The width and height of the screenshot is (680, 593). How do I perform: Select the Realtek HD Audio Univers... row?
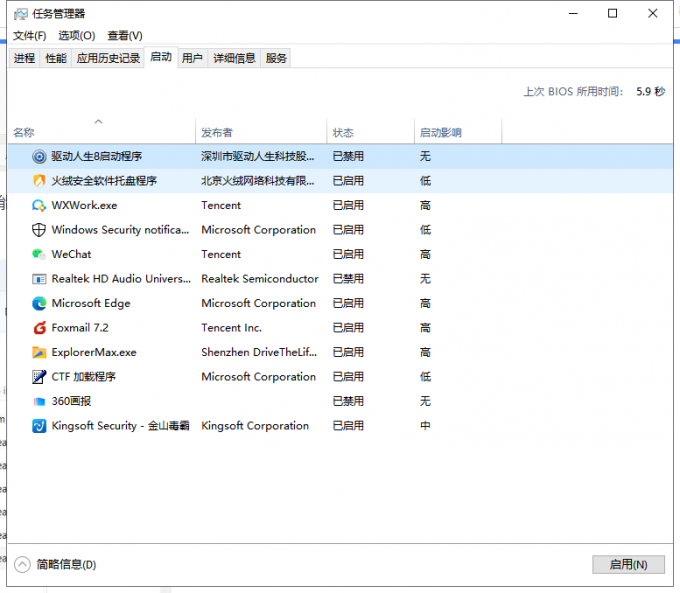tap(340, 279)
